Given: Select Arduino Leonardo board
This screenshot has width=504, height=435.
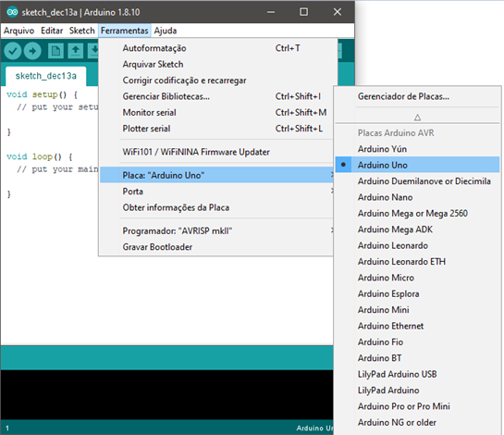Looking at the screenshot, I should 417,245.
